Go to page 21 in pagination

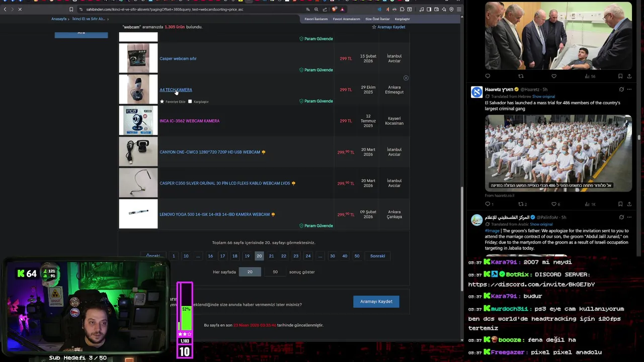[x=271, y=256]
